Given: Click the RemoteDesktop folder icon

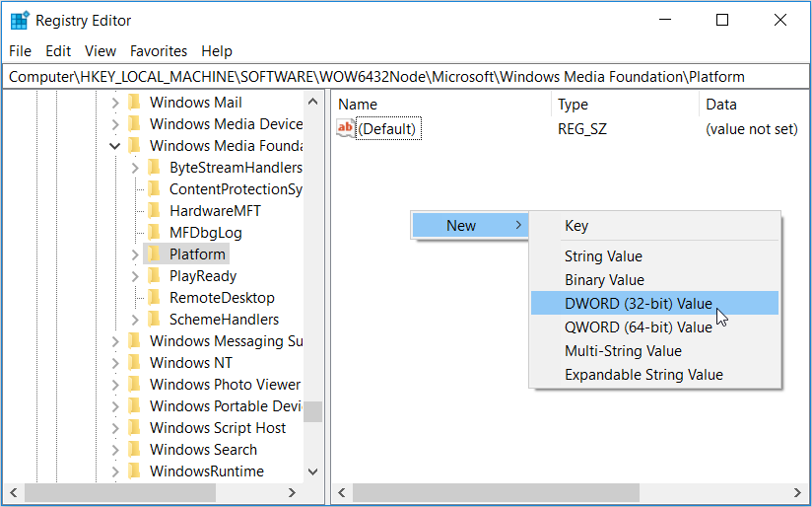Looking at the screenshot, I should point(154,298).
